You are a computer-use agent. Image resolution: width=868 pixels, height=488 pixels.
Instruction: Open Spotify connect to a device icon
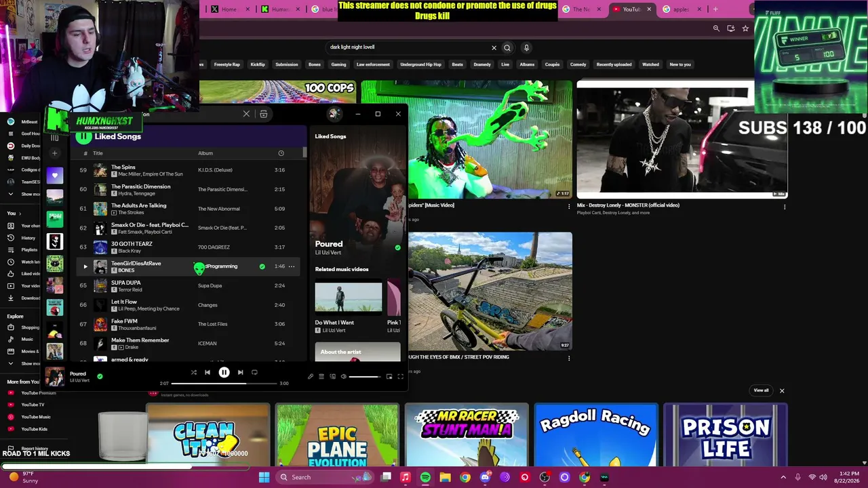332,376
